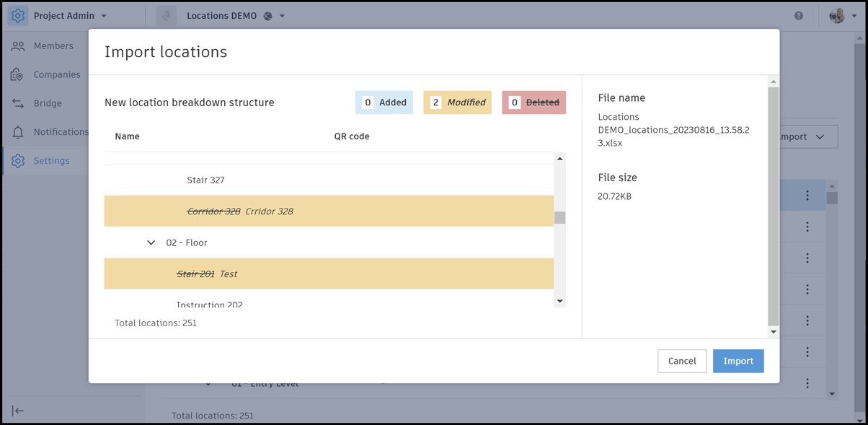The width and height of the screenshot is (868, 425).
Task: Click the Members people icon
Action: [x=18, y=46]
